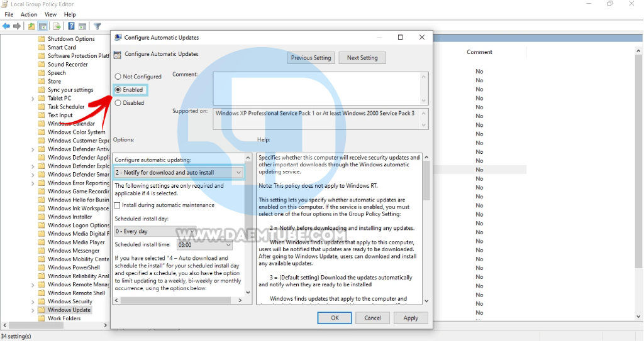Image resolution: width=644 pixels, height=341 pixels.
Task: Click the policy icon beside dialog heading
Action: click(x=118, y=54)
